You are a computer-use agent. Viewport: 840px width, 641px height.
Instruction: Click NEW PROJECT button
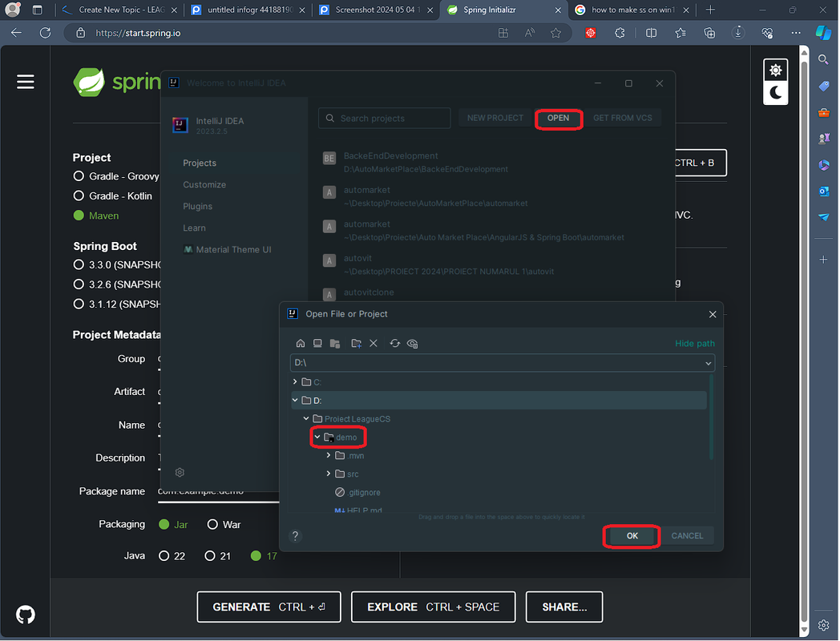pos(495,118)
